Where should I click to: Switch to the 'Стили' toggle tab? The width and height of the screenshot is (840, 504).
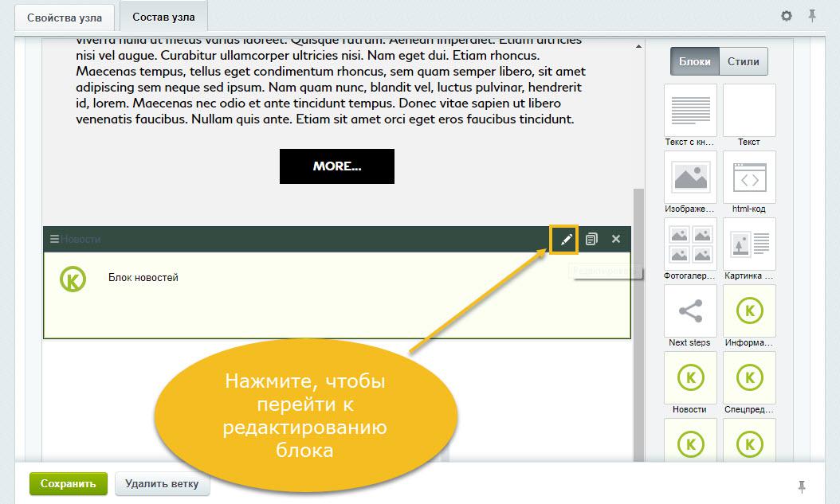click(743, 61)
